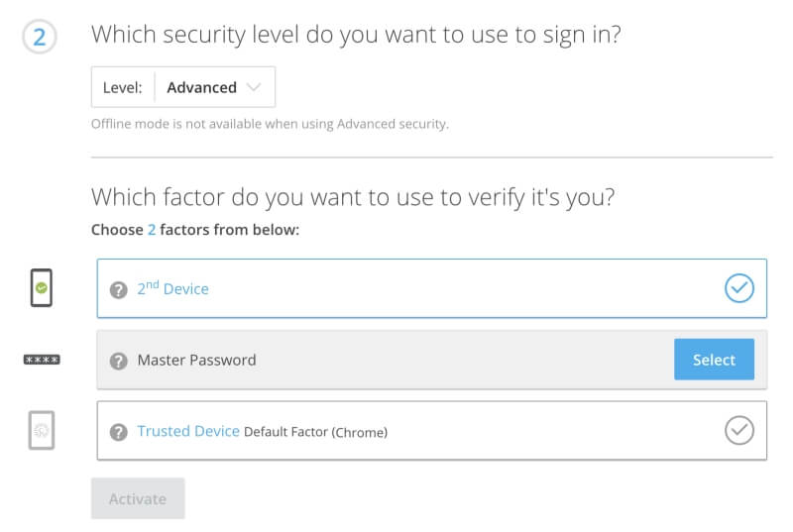Click the step 2 circle badge
Screen dimensions: 793x532
click(x=40, y=37)
